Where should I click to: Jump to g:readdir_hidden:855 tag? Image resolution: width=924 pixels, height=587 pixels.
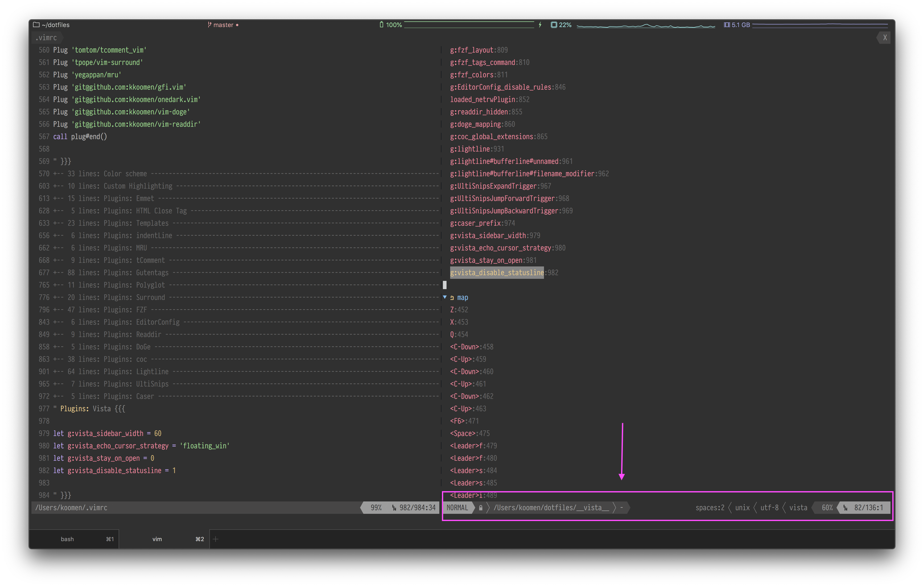[486, 112]
